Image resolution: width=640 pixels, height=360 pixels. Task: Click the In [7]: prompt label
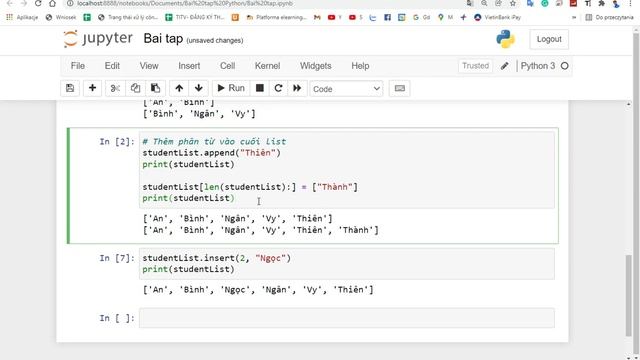click(x=117, y=258)
